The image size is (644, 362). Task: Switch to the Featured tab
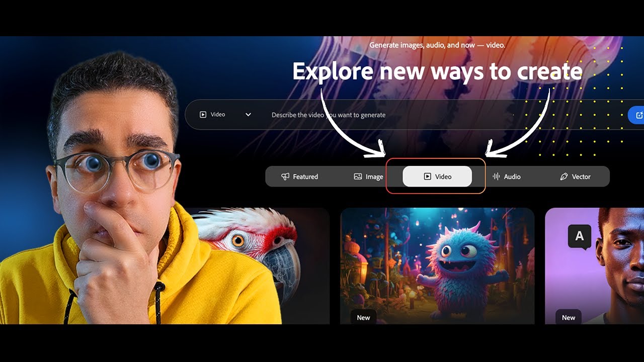click(300, 176)
